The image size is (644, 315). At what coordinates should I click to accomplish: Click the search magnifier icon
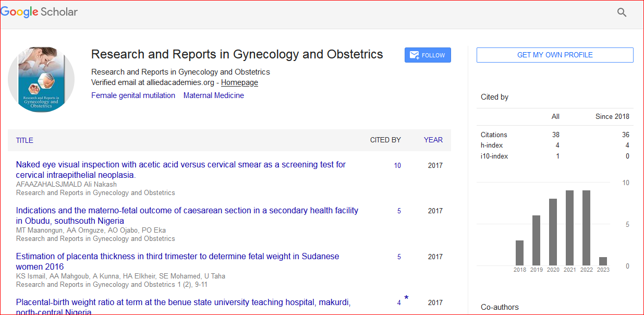[622, 13]
